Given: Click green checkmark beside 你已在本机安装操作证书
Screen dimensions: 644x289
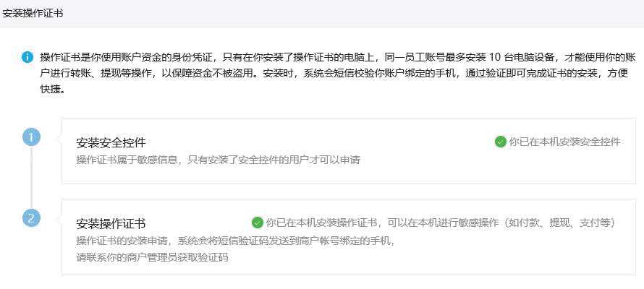Looking at the screenshot, I should 257,223.
